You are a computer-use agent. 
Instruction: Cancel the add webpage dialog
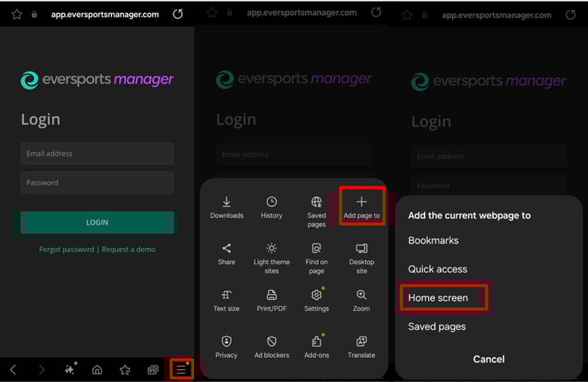489,359
